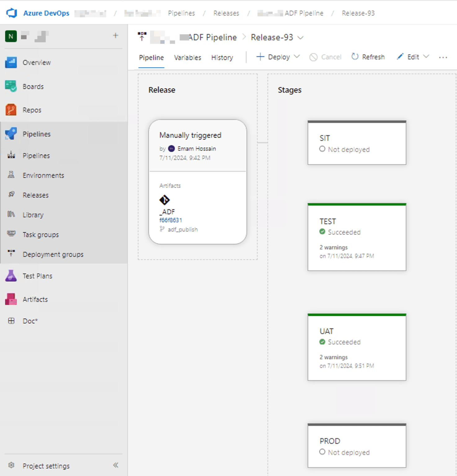457x476 pixels.
Task: Click the Refresh button
Action: [x=368, y=57]
